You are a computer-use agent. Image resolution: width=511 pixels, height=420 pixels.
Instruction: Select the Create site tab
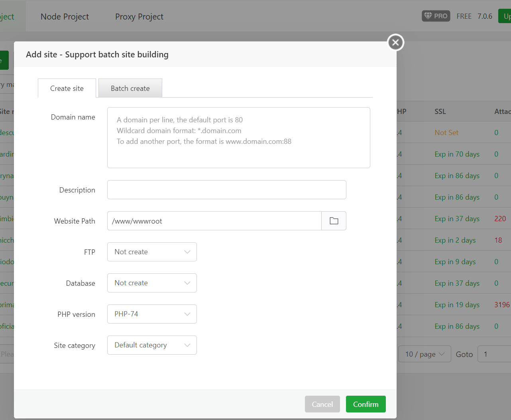tap(67, 88)
